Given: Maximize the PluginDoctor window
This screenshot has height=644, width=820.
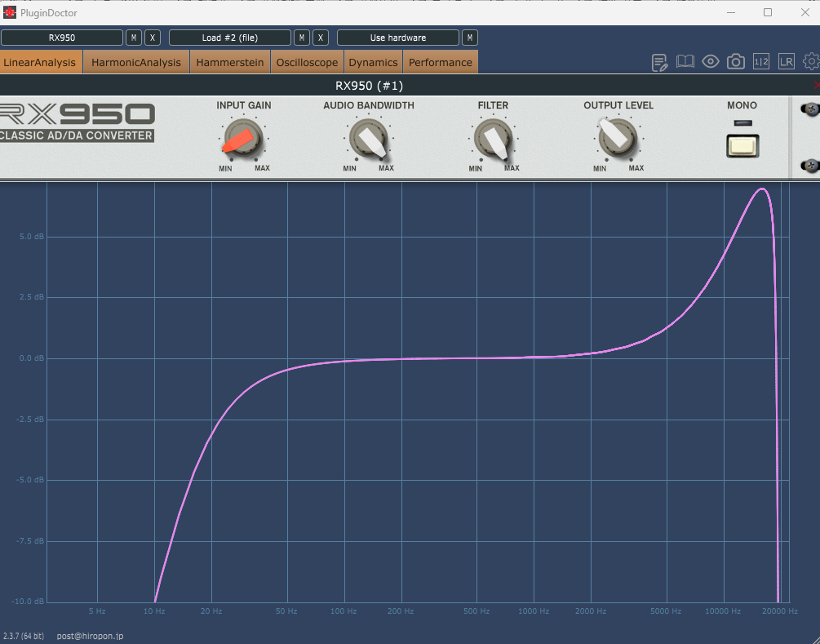Looking at the screenshot, I should pyautogui.click(x=768, y=12).
